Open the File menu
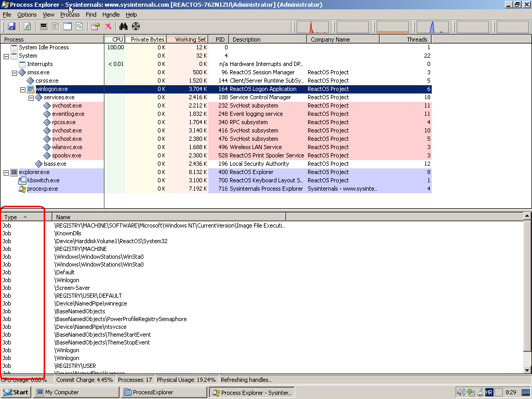 pyautogui.click(x=7, y=15)
